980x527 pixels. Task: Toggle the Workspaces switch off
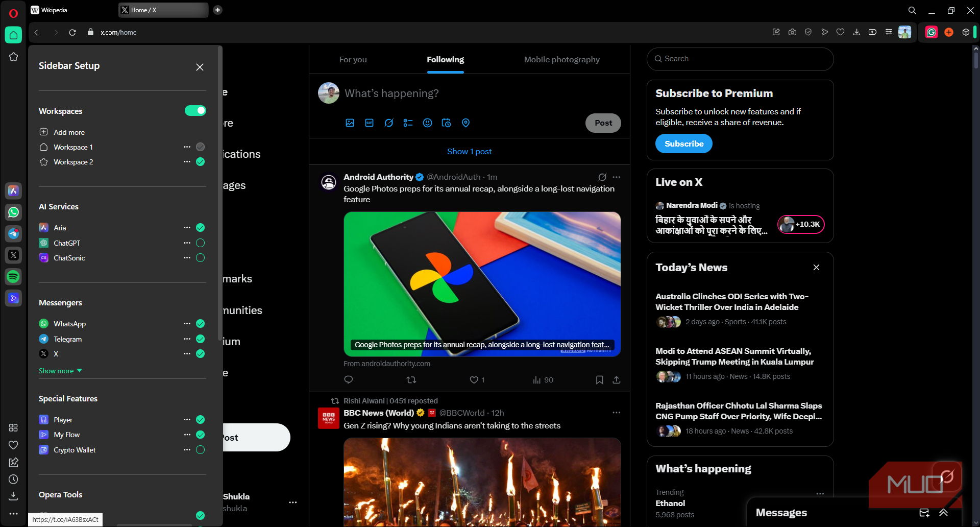point(195,110)
